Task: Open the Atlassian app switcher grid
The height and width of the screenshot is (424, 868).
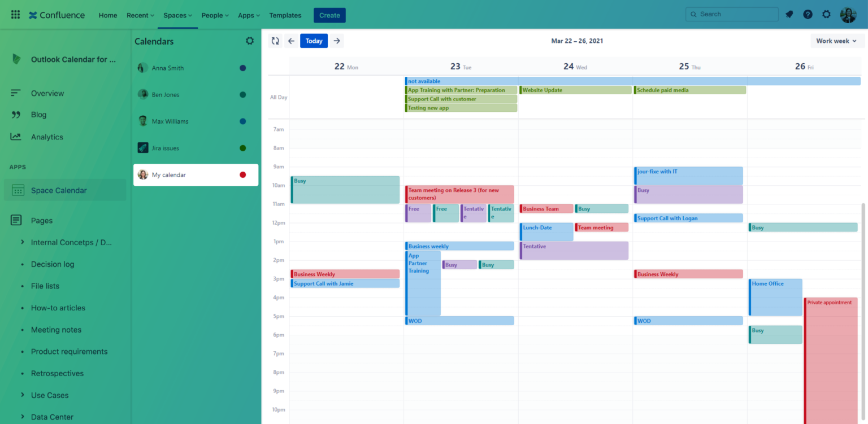Action: 15,14
